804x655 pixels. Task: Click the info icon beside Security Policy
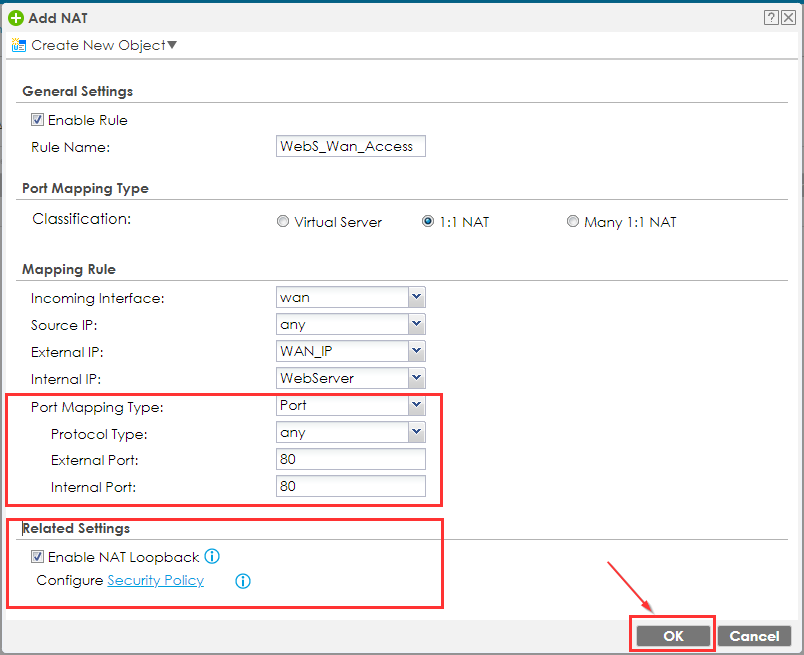242,581
